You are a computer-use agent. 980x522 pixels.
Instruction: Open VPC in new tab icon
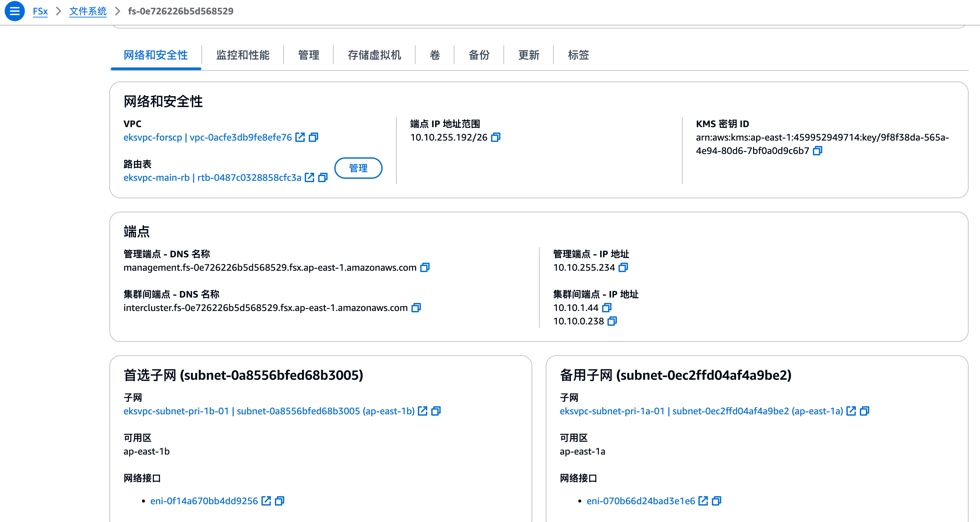300,137
